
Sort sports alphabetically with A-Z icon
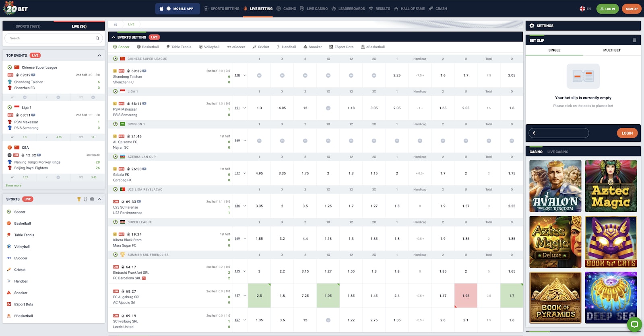85,199
